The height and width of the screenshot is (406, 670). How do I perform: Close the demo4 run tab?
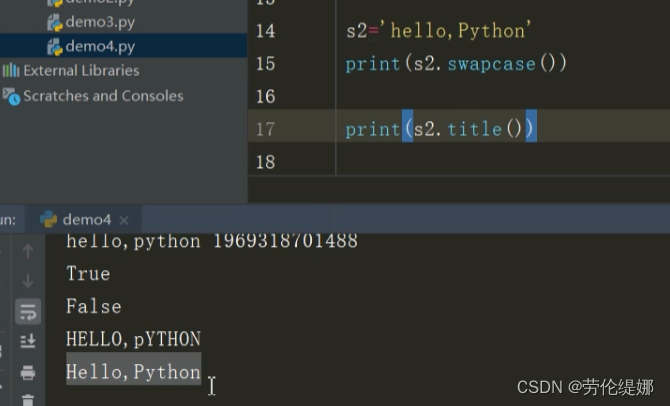[x=124, y=220]
